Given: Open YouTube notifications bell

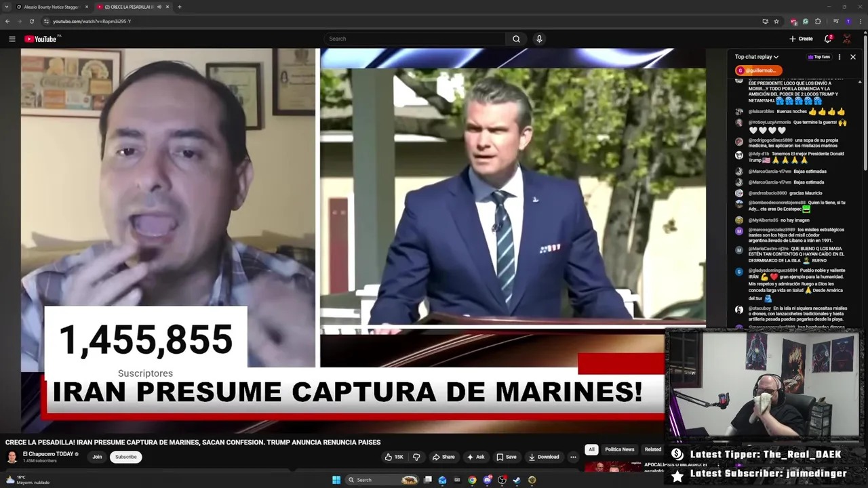Looking at the screenshot, I should click(828, 39).
